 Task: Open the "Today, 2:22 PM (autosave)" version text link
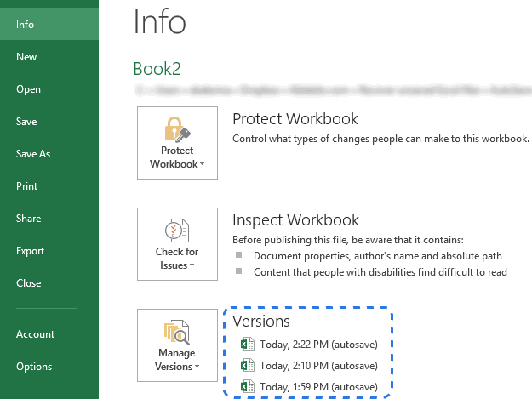(x=318, y=345)
